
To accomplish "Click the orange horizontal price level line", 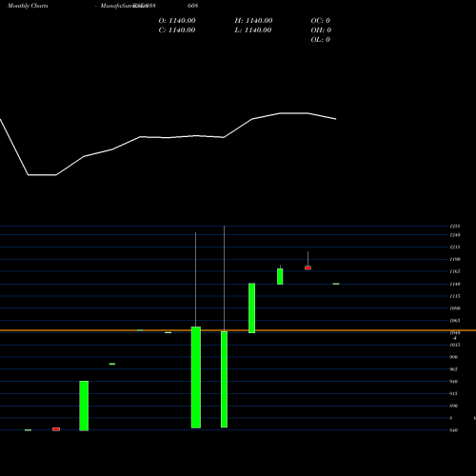I will coord(238,330).
